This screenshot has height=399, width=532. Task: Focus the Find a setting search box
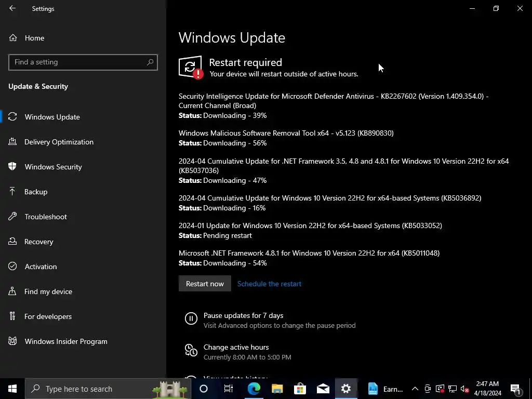tap(83, 62)
